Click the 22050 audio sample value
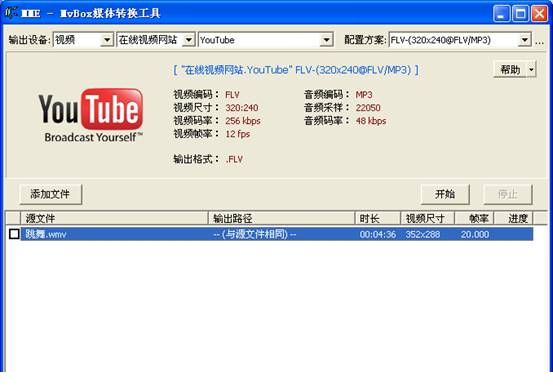Image resolution: width=553 pixels, height=386 pixels. click(368, 108)
